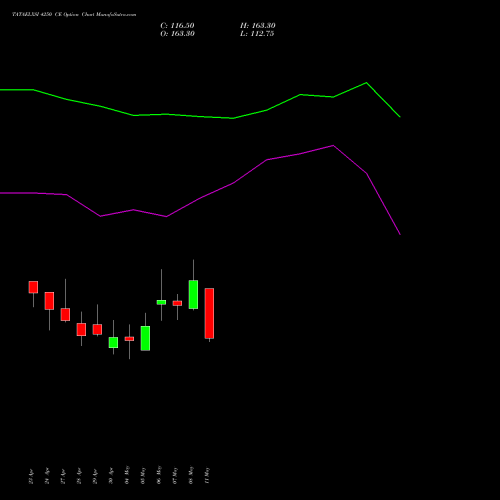Click the chart title text at top left

(x=74, y=15)
